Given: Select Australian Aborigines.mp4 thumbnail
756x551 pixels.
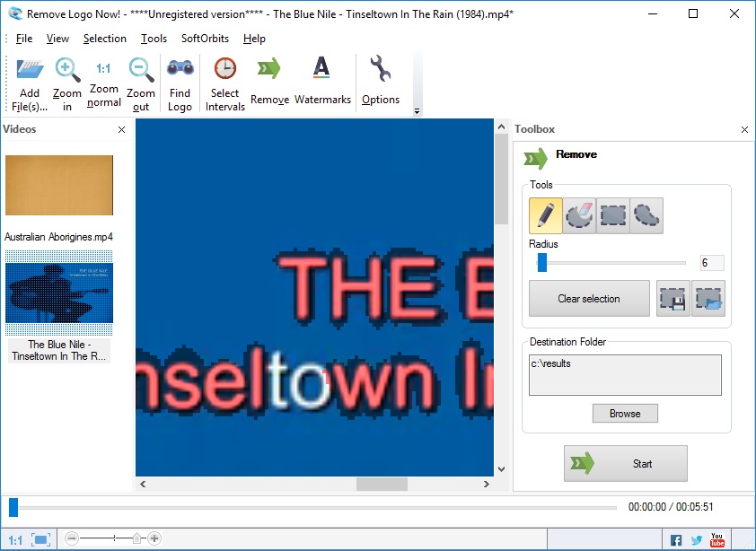Looking at the screenshot, I should tap(59, 185).
